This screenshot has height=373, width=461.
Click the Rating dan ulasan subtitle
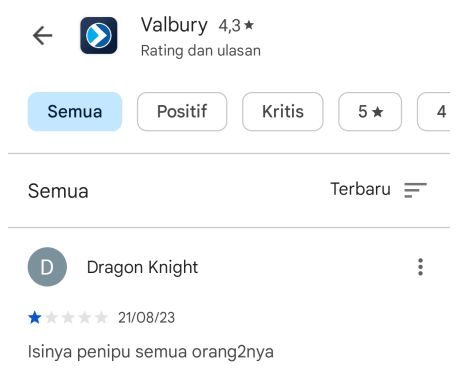[201, 51]
